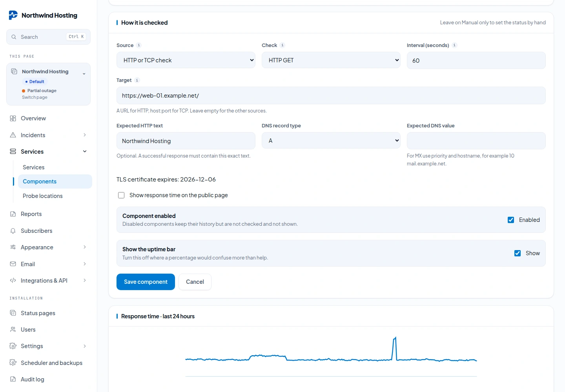
Task: Click the Save component button
Action: click(x=146, y=282)
